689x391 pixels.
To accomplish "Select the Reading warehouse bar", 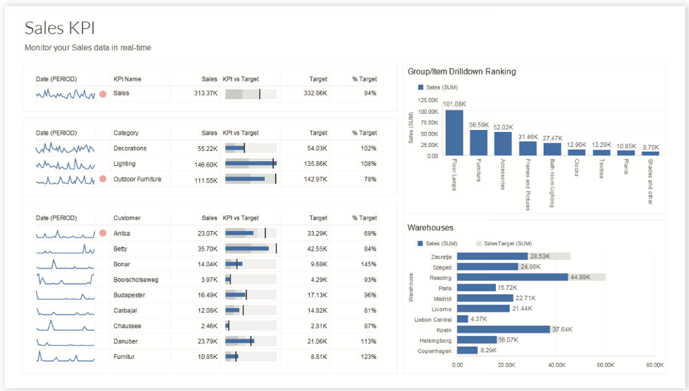I will tap(512, 277).
